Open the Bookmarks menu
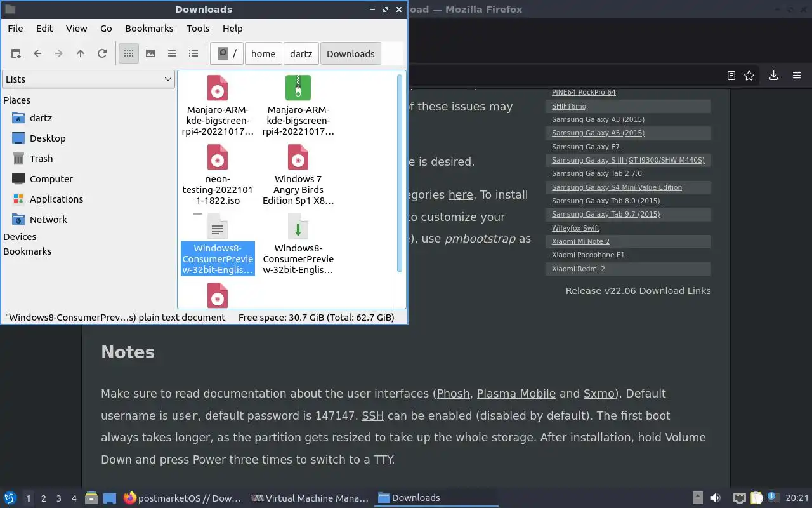Image resolution: width=812 pixels, height=508 pixels. pyautogui.click(x=149, y=29)
